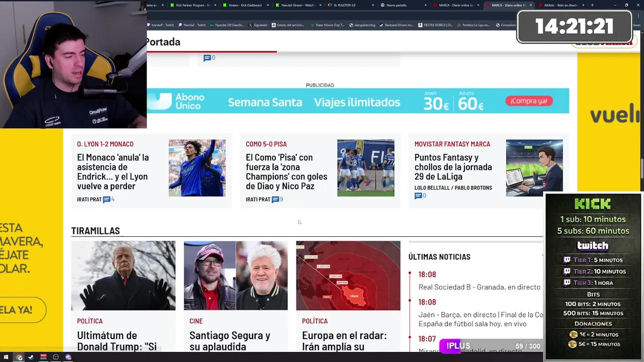Open the purple app icon on taskbar

68,357
